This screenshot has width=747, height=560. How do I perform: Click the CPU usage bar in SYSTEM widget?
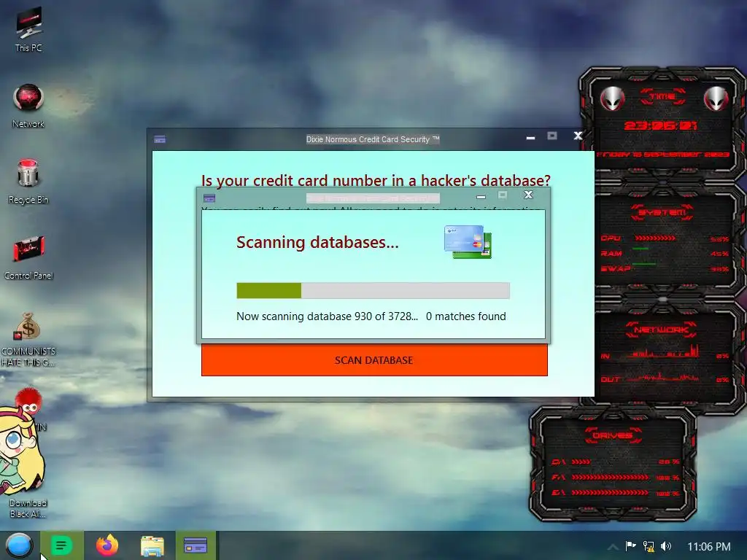coord(655,238)
